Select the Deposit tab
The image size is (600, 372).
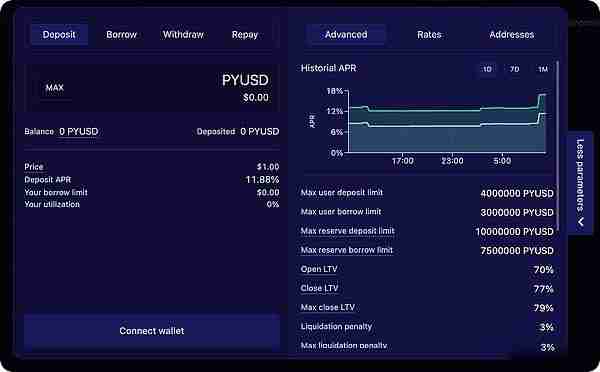[x=59, y=35]
